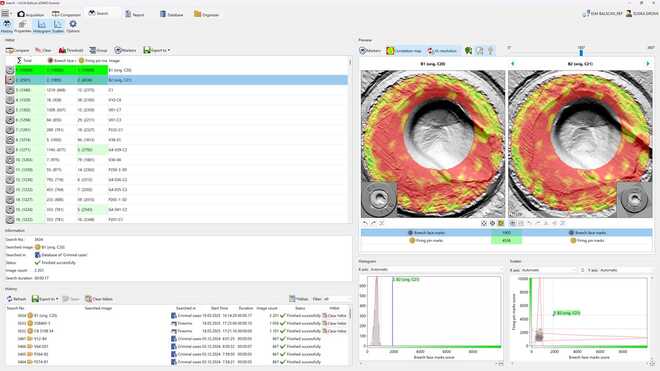Click the rotate right icon below left preview
Viewport: 660px width, 371px height.
click(373, 223)
